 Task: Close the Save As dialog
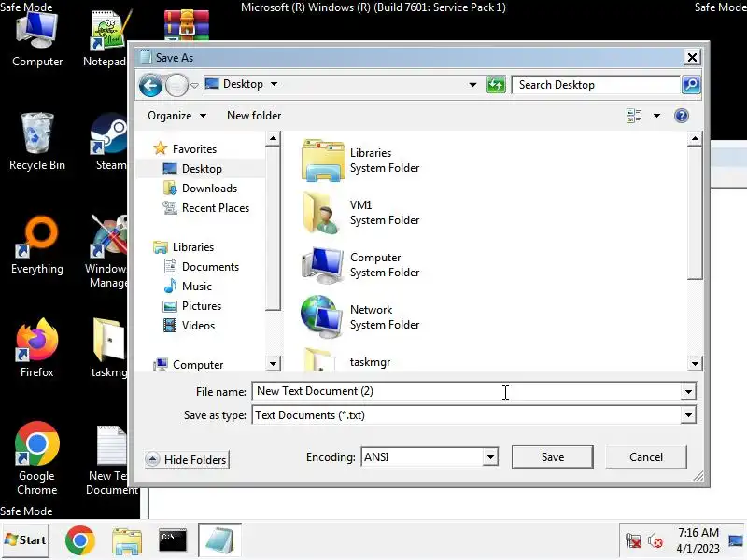pos(692,58)
